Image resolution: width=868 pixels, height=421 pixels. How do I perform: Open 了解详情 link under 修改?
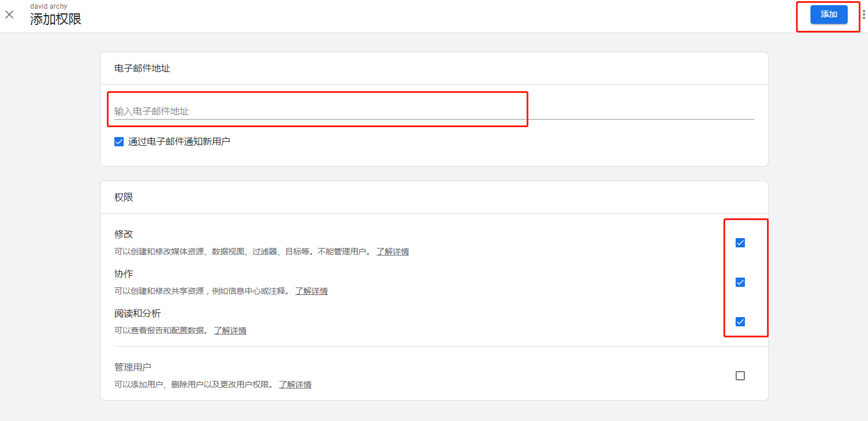click(392, 251)
